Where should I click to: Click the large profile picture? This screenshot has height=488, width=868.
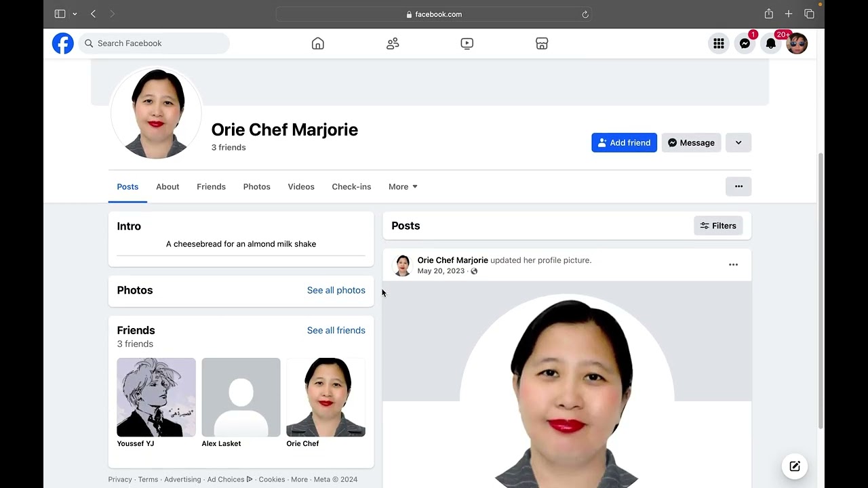156,113
